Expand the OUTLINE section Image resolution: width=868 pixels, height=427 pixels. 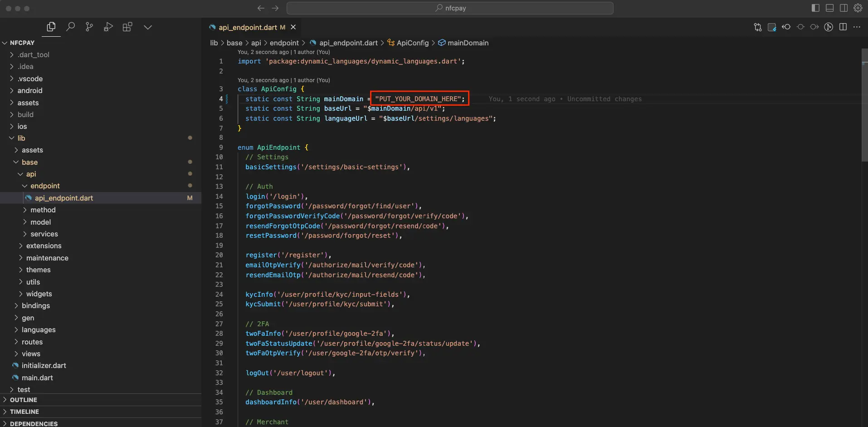(24, 400)
